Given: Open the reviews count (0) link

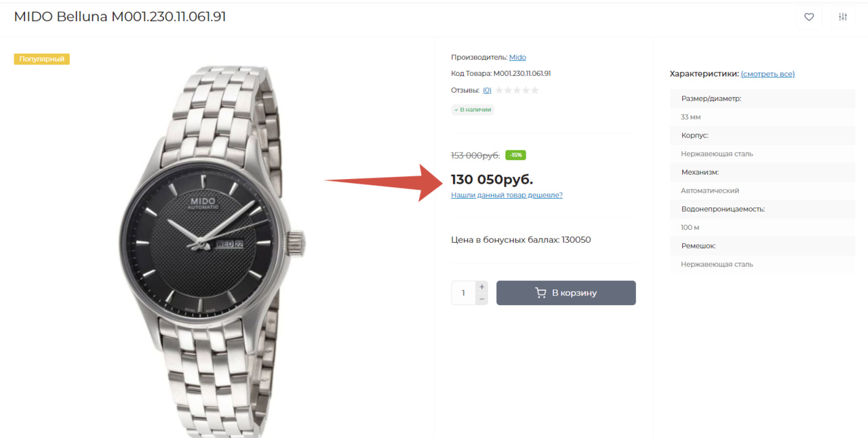Looking at the screenshot, I should coord(487,90).
